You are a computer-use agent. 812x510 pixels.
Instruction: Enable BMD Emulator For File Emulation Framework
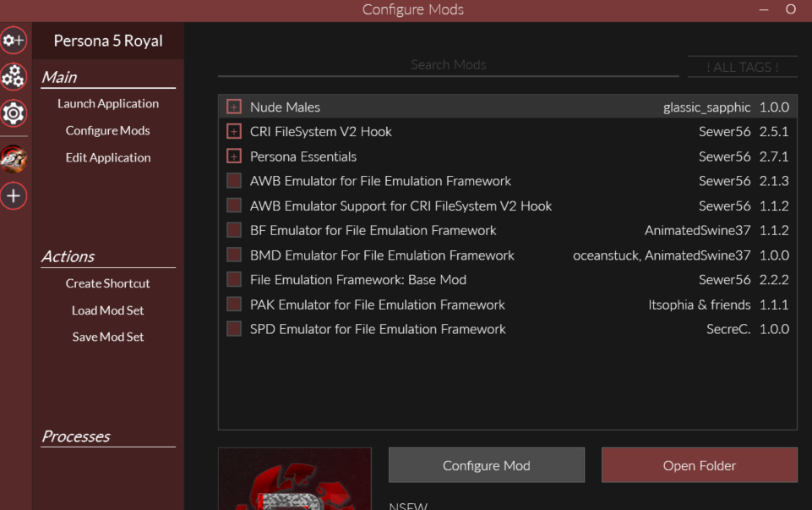point(234,255)
